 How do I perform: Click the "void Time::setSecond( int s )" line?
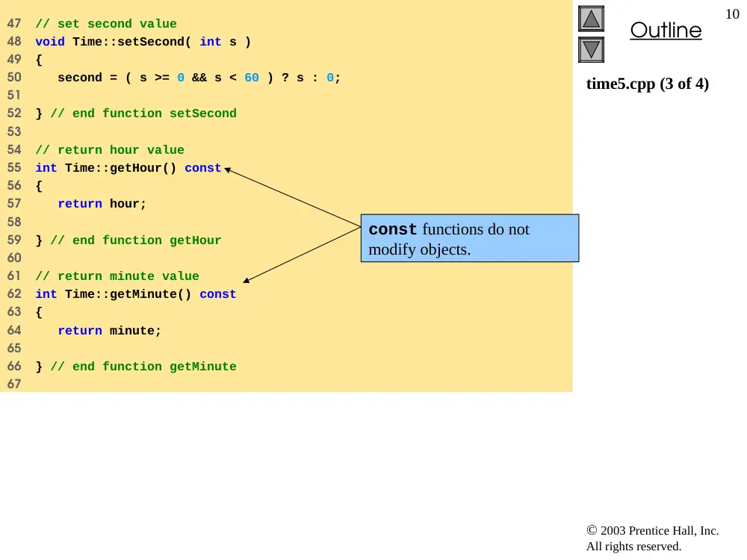143,42
